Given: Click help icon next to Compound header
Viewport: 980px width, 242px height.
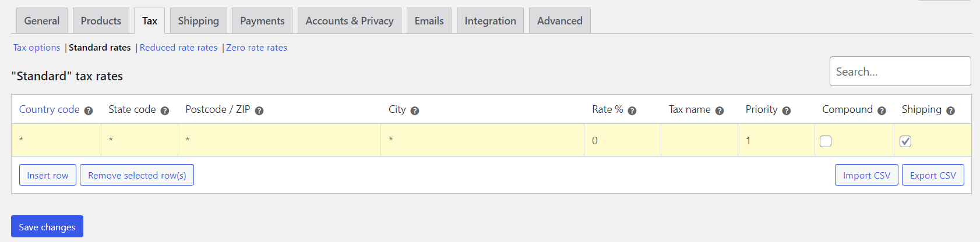Looking at the screenshot, I should click(882, 111).
